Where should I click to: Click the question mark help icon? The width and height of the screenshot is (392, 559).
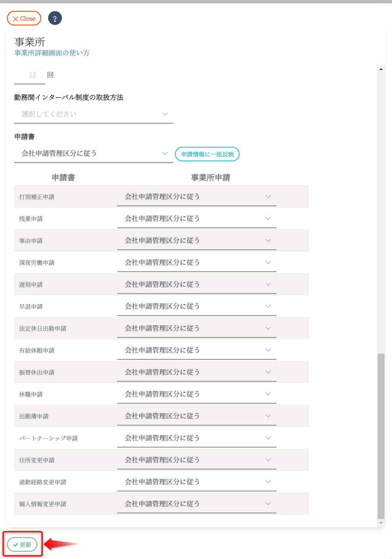(55, 18)
